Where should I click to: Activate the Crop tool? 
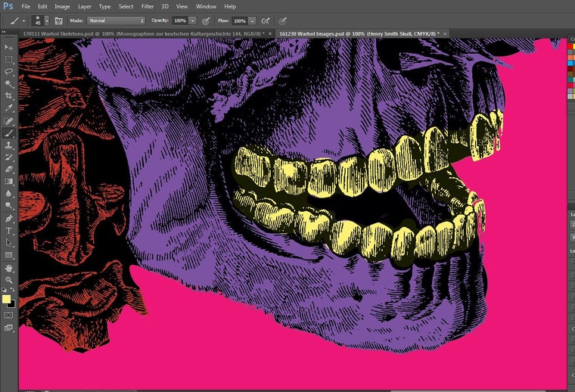pos(8,95)
